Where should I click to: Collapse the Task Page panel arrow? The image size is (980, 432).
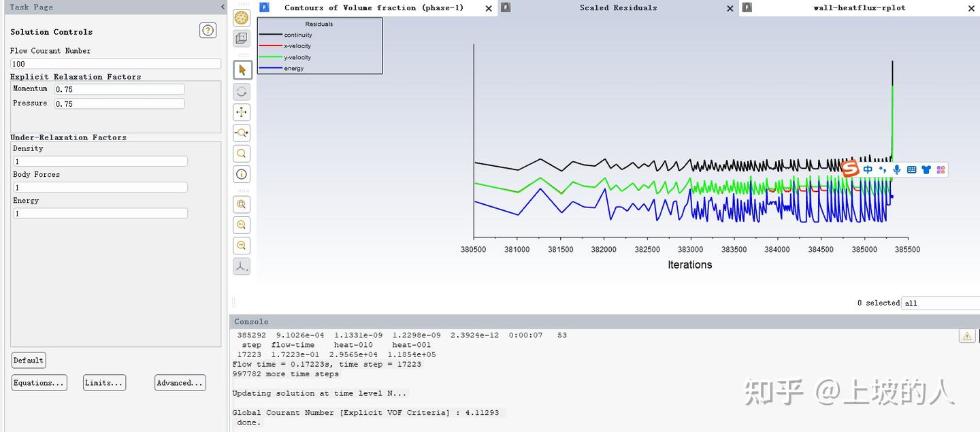(223, 7)
